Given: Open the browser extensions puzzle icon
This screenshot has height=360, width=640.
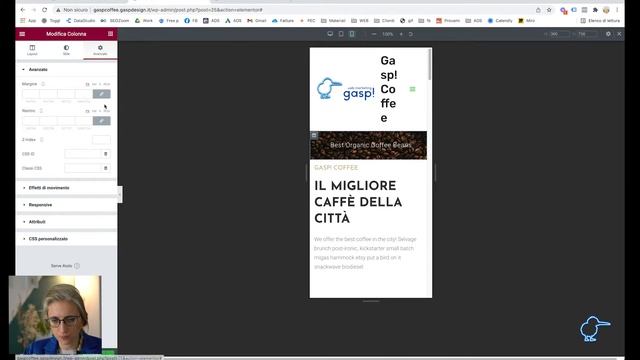Looking at the screenshot, I should (595, 10).
